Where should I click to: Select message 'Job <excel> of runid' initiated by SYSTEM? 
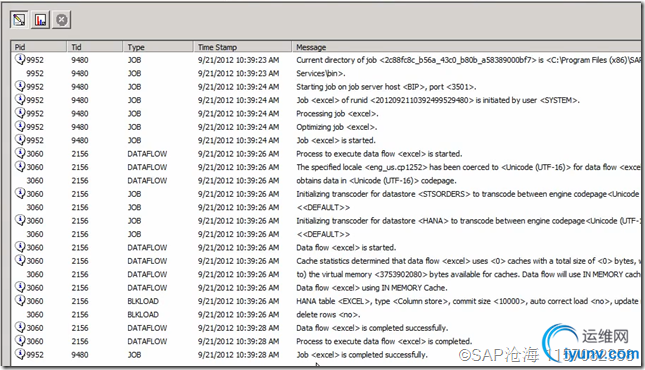point(438,100)
